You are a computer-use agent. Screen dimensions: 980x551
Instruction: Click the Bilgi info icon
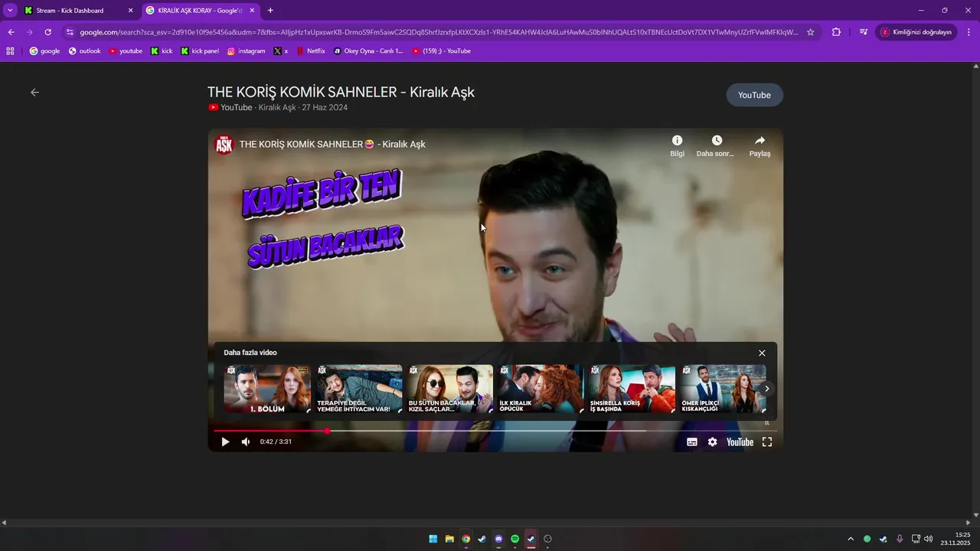pos(677,145)
